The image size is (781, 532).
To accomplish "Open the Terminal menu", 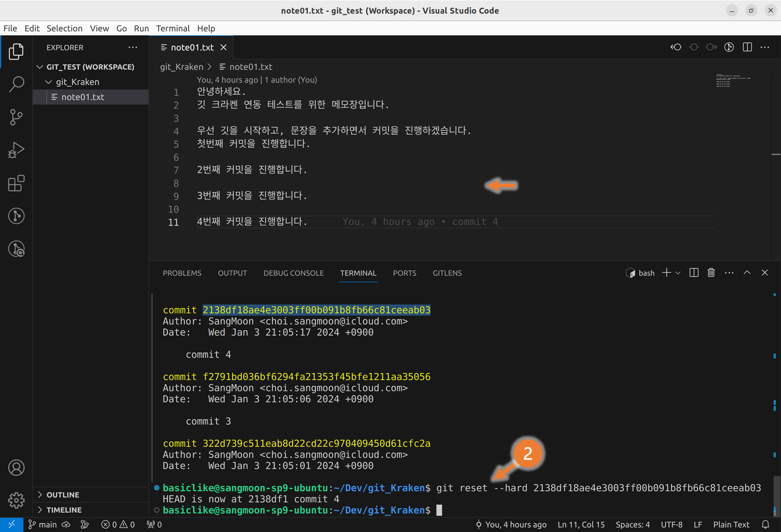I will (x=173, y=28).
